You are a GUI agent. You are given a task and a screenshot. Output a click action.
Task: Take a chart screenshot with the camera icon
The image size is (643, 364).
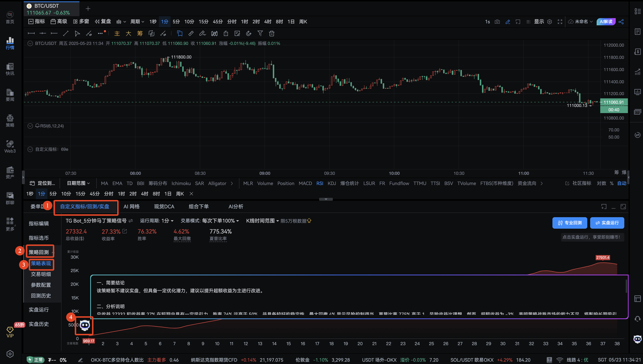(497, 22)
